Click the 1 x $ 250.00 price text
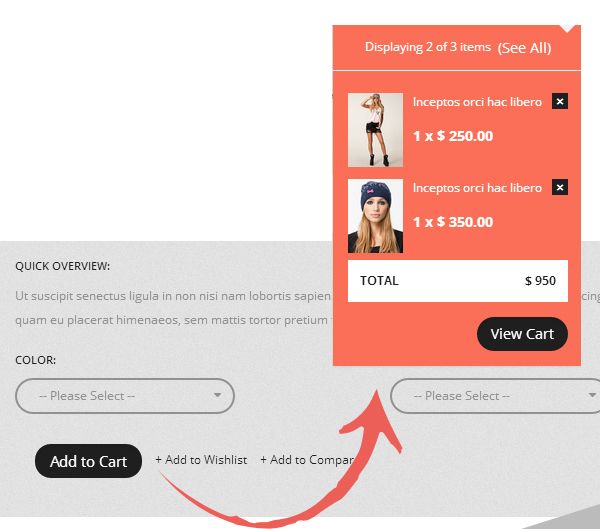 click(453, 136)
